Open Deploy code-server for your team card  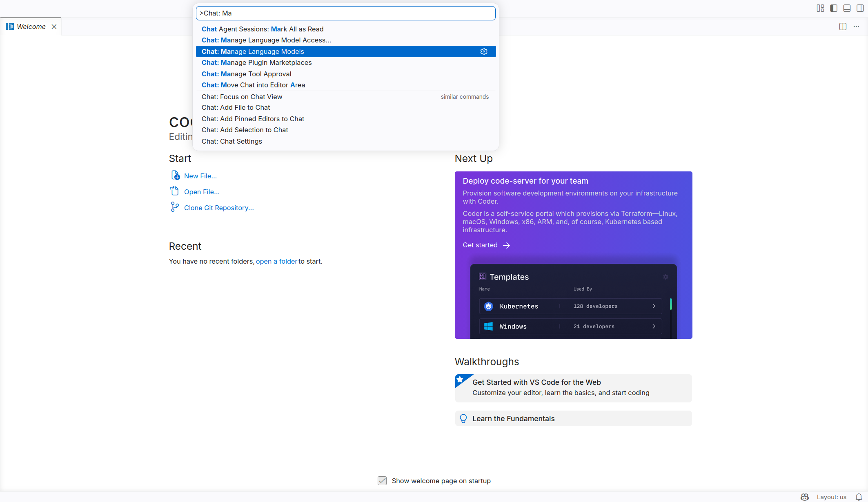click(x=573, y=255)
